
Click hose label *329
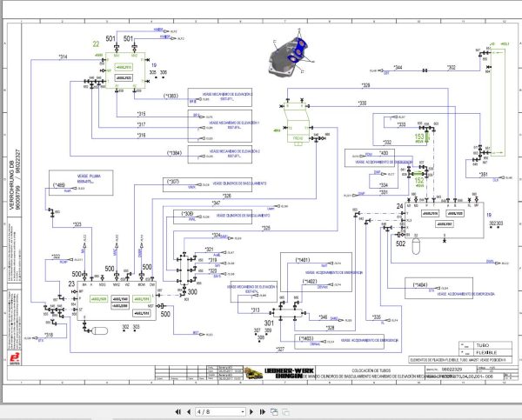pos(366,85)
